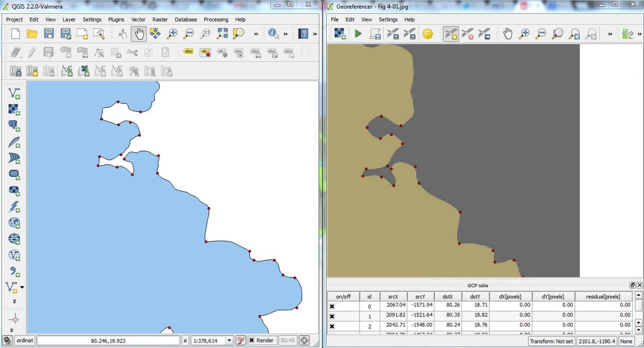644x348 pixels.
Task: Expand more layer tools in left sidebar
Action: (14, 301)
